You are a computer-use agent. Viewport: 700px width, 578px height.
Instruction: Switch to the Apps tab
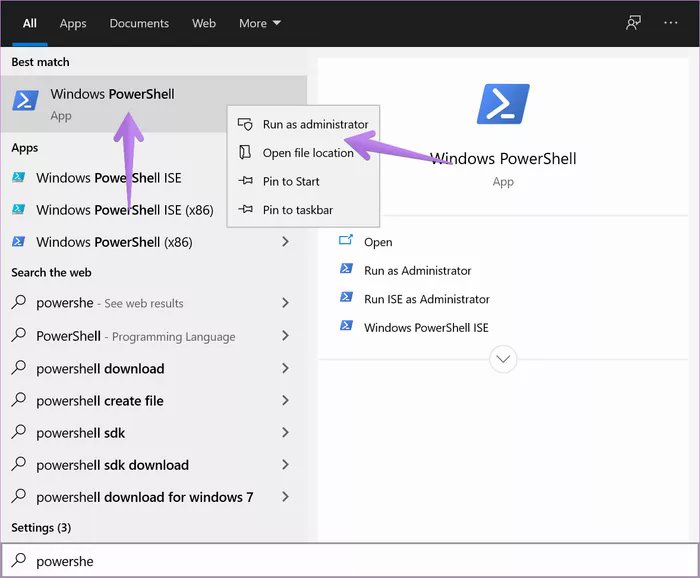73,23
